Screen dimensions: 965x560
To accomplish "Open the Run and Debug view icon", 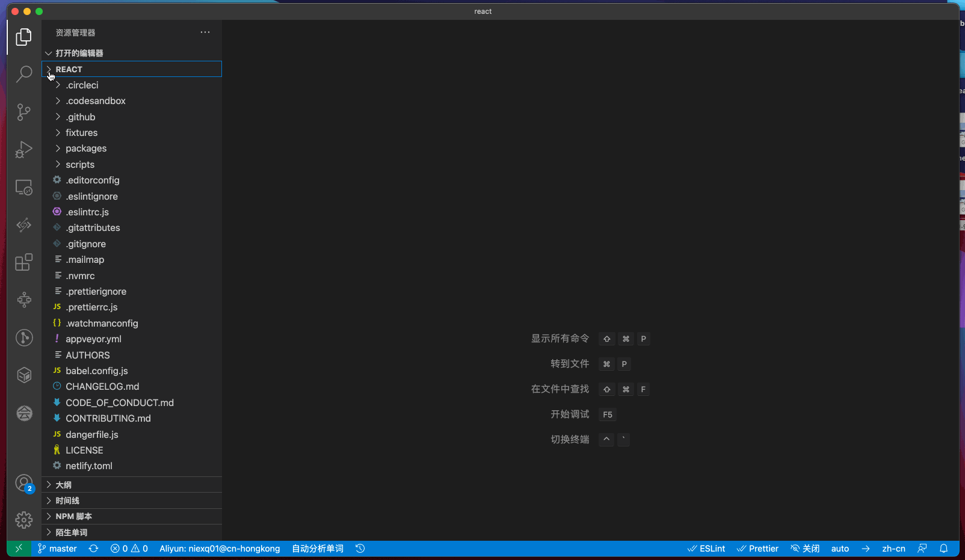I will 23,149.
